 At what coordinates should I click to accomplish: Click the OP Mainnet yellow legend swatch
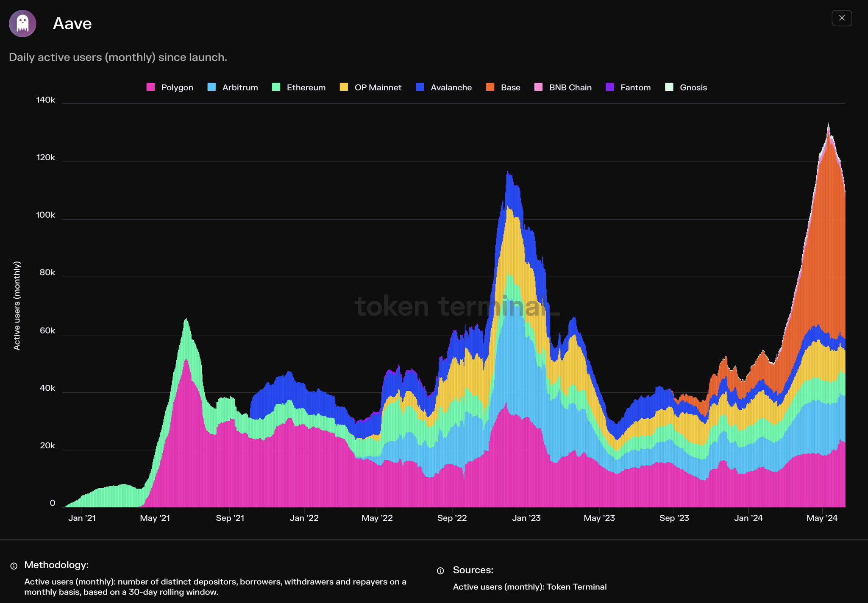pos(344,87)
